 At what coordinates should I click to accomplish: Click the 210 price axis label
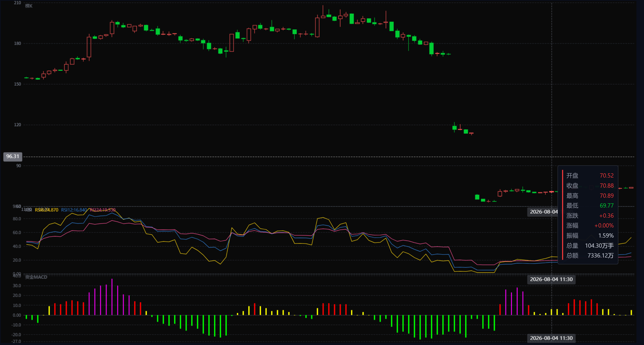tap(17, 3)
